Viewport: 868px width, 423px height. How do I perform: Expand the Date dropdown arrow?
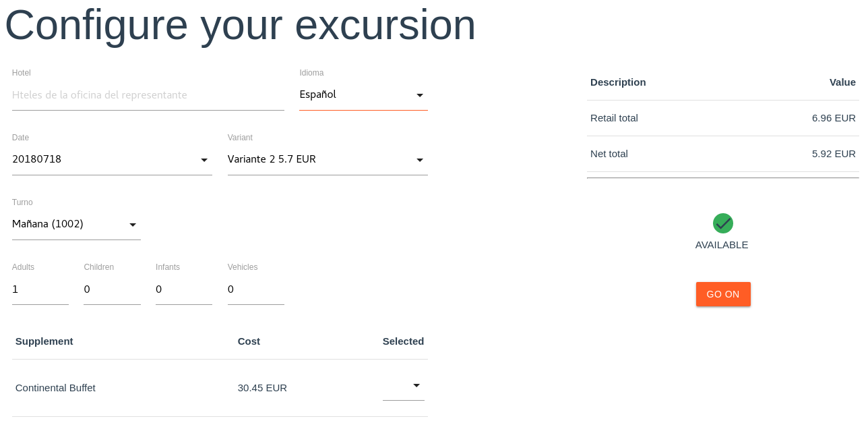pos(204,160)
